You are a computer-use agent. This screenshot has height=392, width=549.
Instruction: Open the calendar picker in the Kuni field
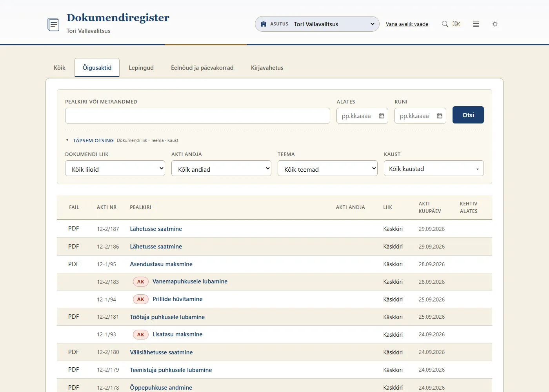pos(440,116)
